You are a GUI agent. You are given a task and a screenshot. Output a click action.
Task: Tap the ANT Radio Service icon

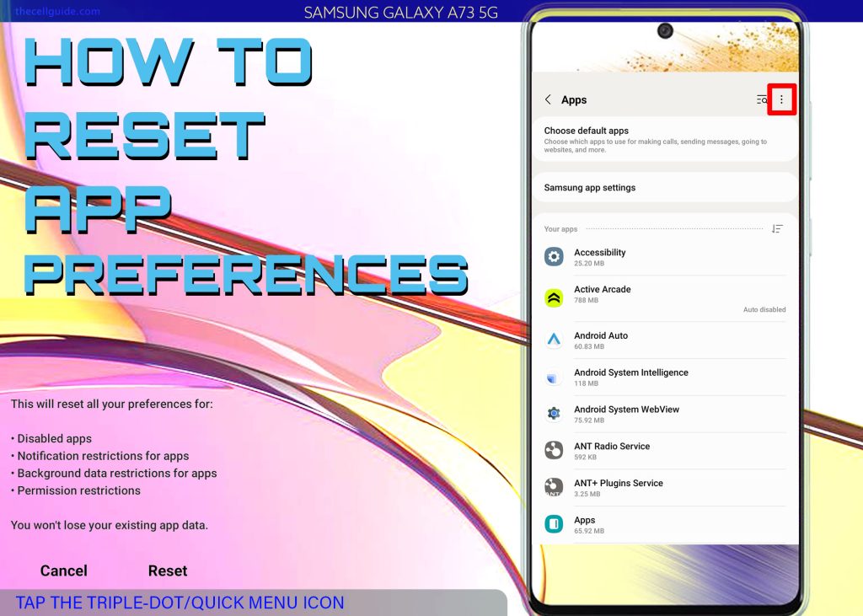pos(554,450)
